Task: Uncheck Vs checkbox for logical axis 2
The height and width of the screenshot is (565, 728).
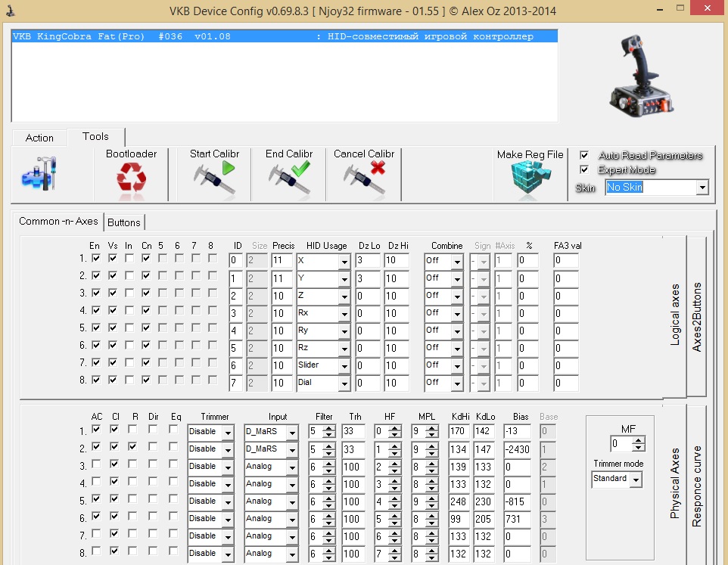Action: [113, 275]
